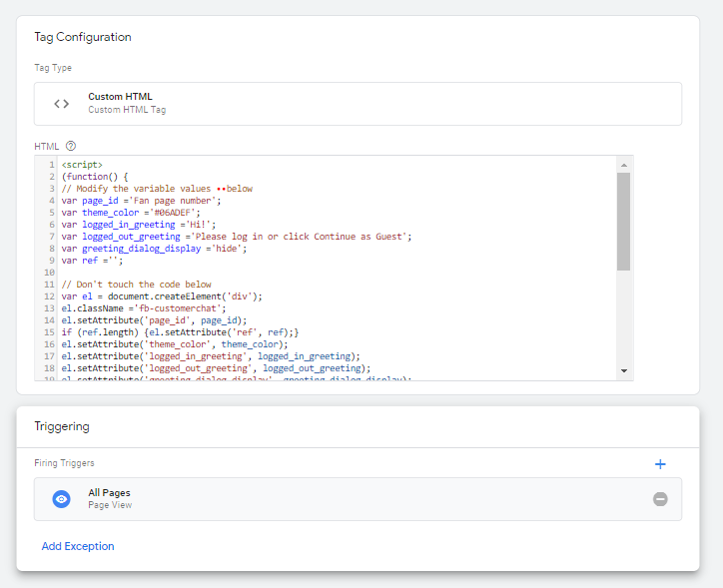Click the Tag Configuration heading

tap(83, 37)
